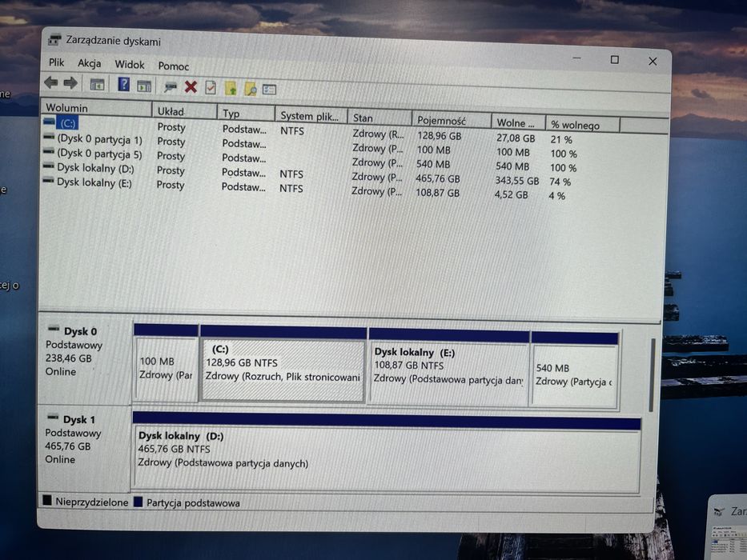
Task: Click the 465,76 GB capacity cell in list
Action: [438, 178]
